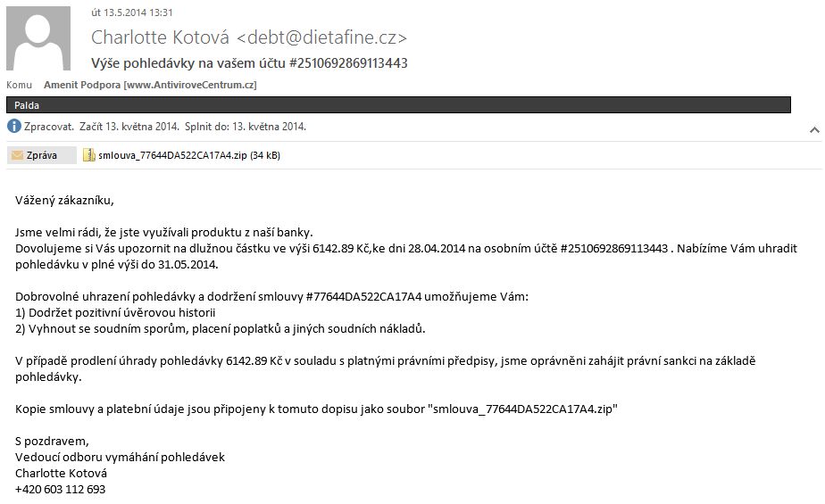Click the sender avatar placeholder picture

click(x=38, y=38)
